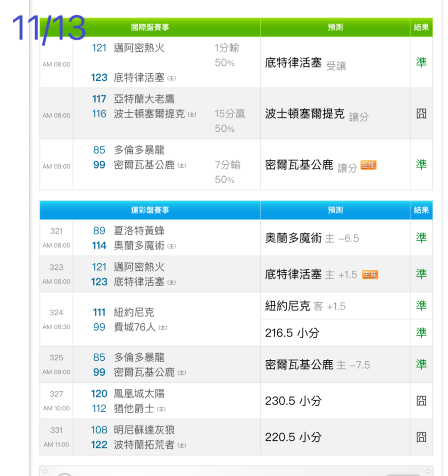448x476 pixels.
Task: Click the 準 result for 底特律活塞 受讓
Action: (x=421, y=62)
